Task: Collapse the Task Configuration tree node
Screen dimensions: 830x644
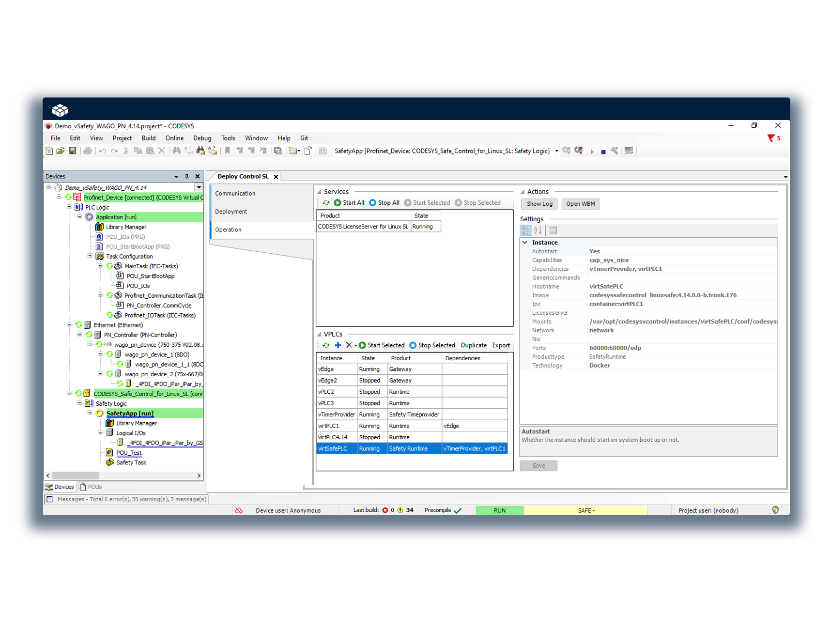Action: 90,256
